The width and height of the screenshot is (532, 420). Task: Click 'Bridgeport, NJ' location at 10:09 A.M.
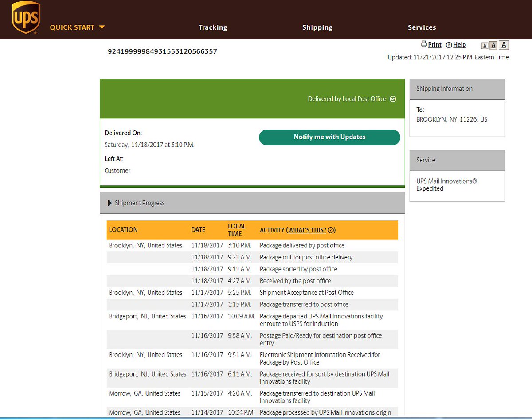[148, 317]
